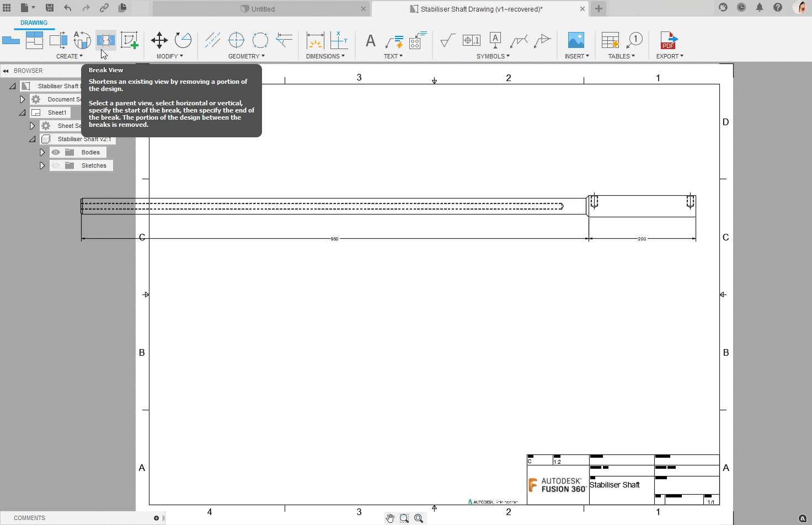Click the Move tool in Modify
The width and height of the screenshot is (812, 525).
point(159,40)
